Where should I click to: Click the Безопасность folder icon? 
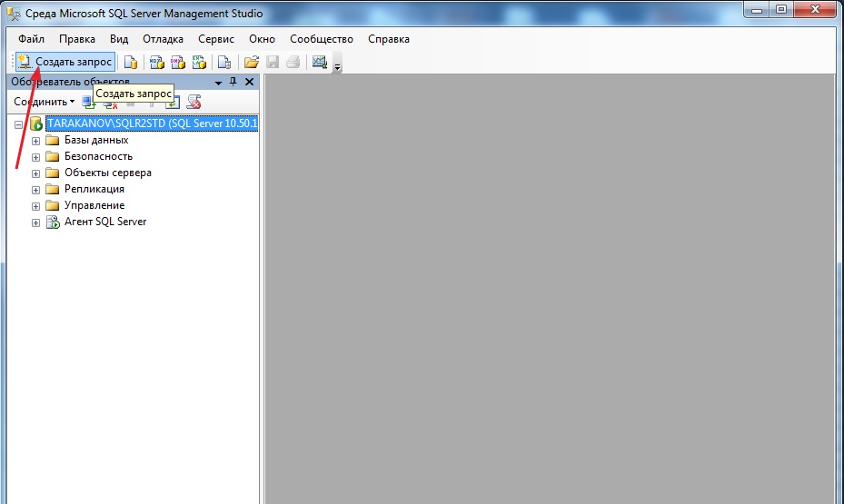[x=52, y=156]
